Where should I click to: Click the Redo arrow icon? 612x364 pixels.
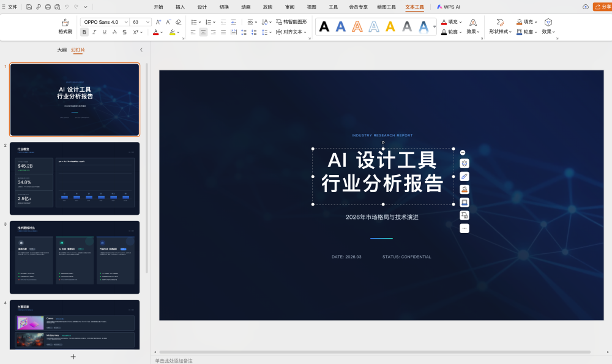point(76,7)
